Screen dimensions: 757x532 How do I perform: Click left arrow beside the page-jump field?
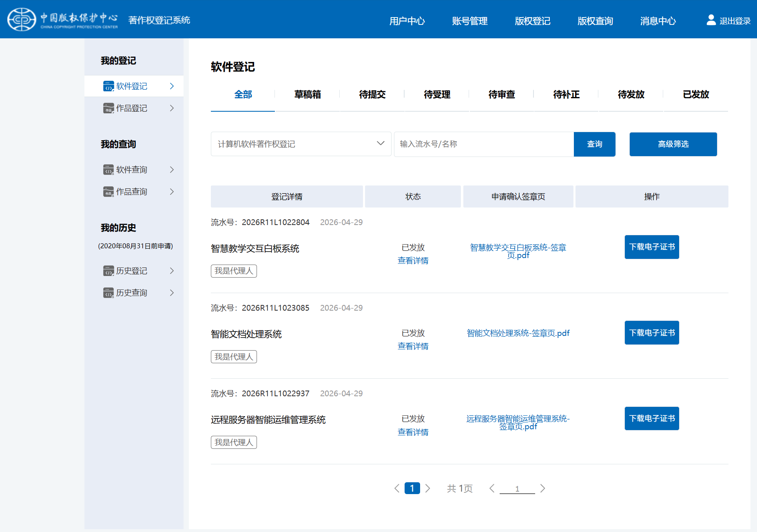tap(492, 488)
